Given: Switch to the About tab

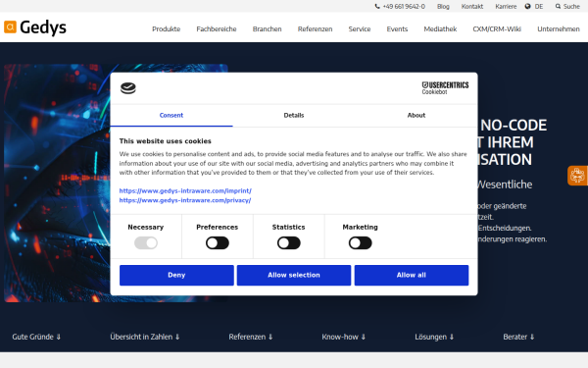Looking at the screenshot, I should tap(416, 115).
